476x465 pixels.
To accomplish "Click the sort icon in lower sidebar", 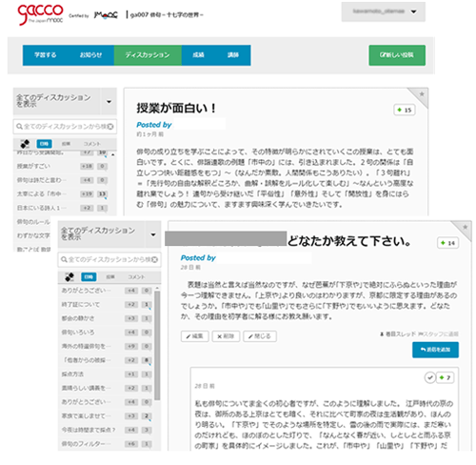I will tap(69, 276).
